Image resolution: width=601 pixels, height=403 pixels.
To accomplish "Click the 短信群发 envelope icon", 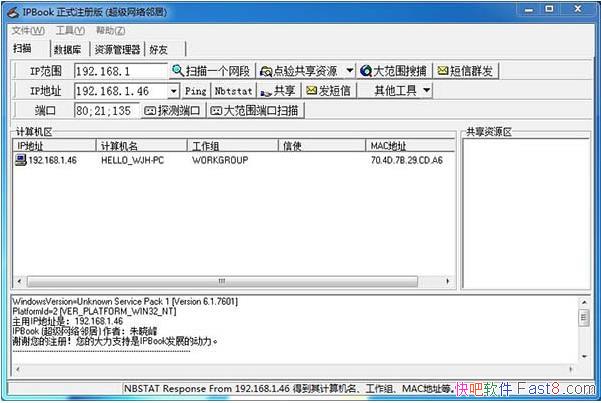I will tap(443, 71).
